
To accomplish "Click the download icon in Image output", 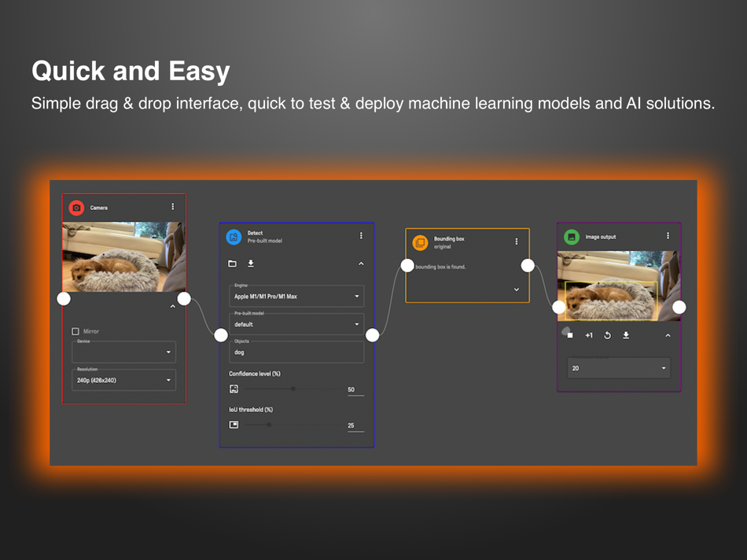I will coord(626,335).
